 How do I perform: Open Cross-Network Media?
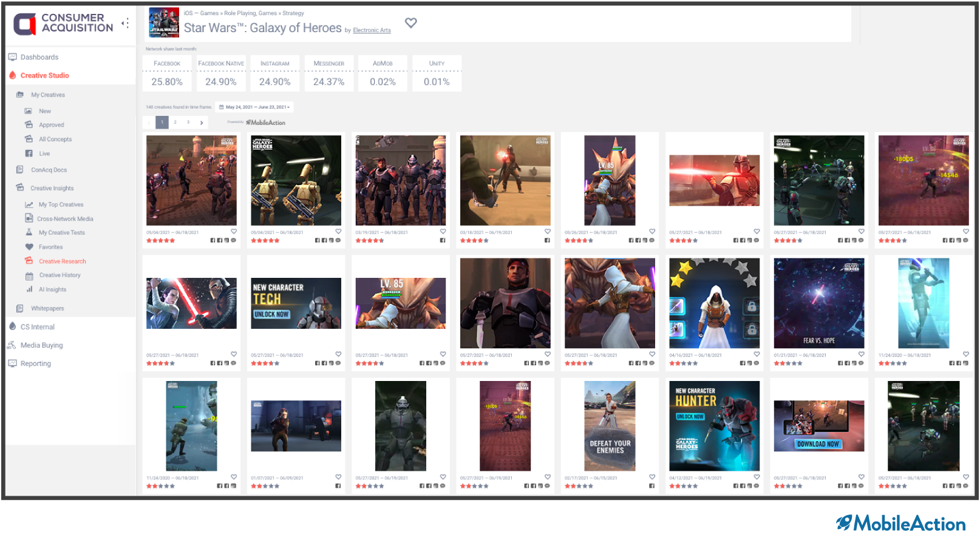(x=65, y=219)
